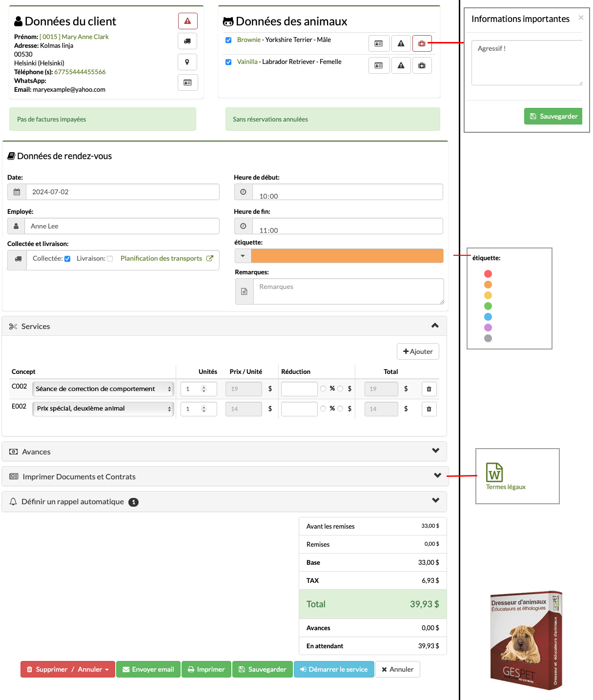This screenshot has height=700, width=593.
Task: Expand Imprimer Documents et Contrats panel
Action: 437,475
